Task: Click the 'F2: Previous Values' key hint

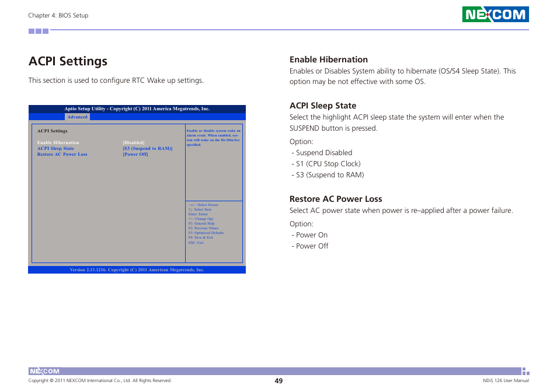Action: pos(204,228)
